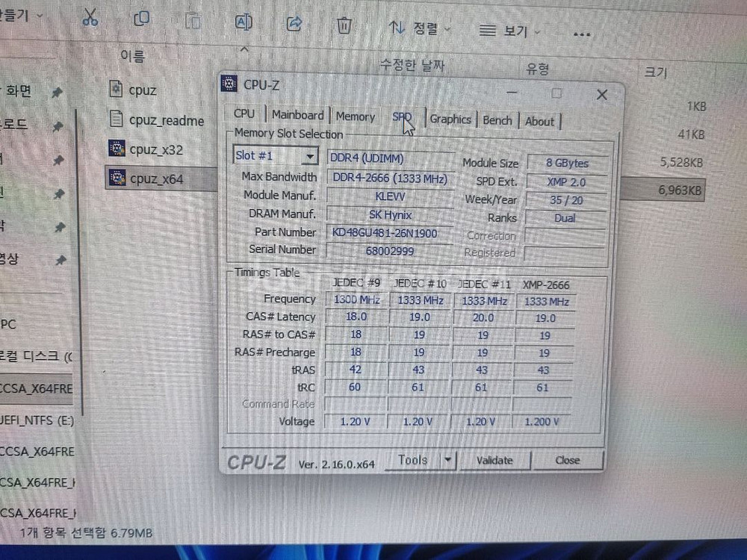The width and height of the screenshot is (747, 560).
Task: Open the Bench tab
Action: pyautogui.click(x=498, y=120)
